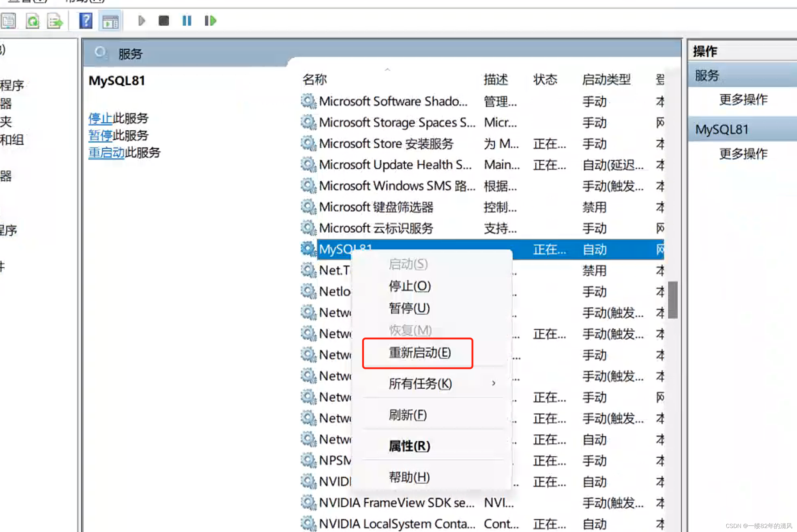This screenshot has width=797, height=532.
Task: Select the Microsoft 云标识服务 service name
Action: point(376,228)
